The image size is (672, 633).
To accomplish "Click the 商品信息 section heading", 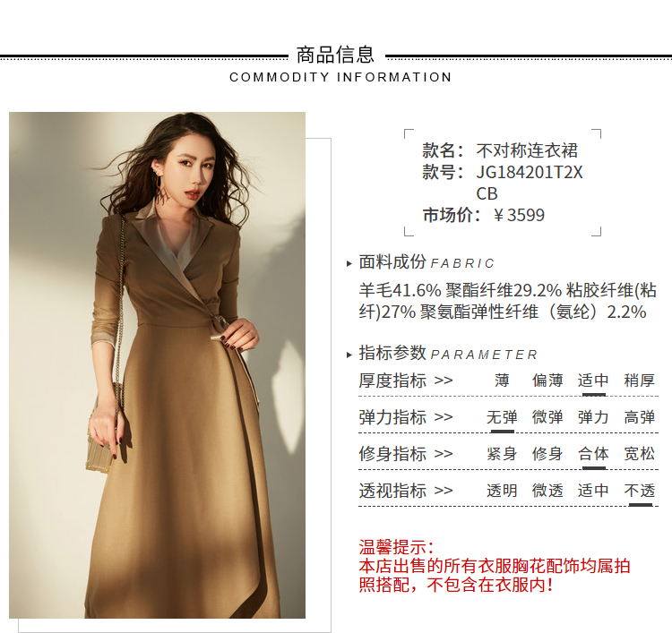I will pyautogui.click(x=336, y=56).
